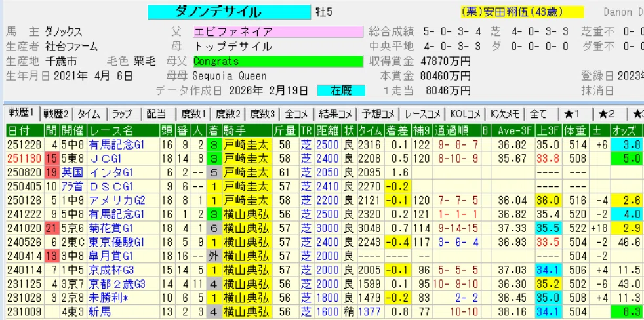
Task: Sort by レース名 column header
Action: click(x=124, y=130)
